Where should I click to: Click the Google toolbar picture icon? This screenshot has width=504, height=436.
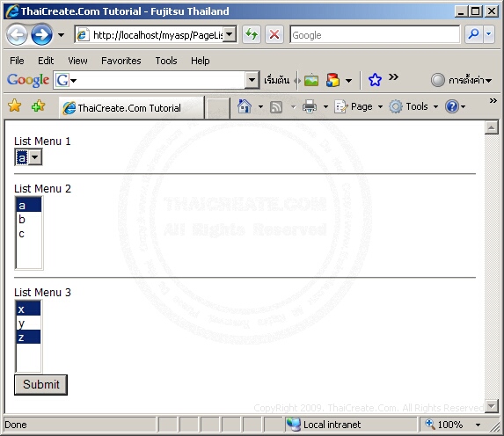311,80
